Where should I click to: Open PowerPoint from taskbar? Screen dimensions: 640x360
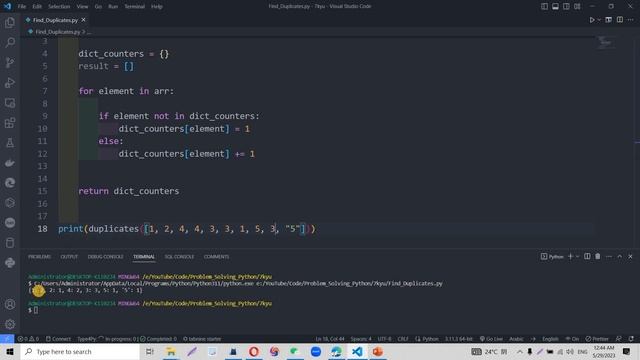tap(378, 351)
